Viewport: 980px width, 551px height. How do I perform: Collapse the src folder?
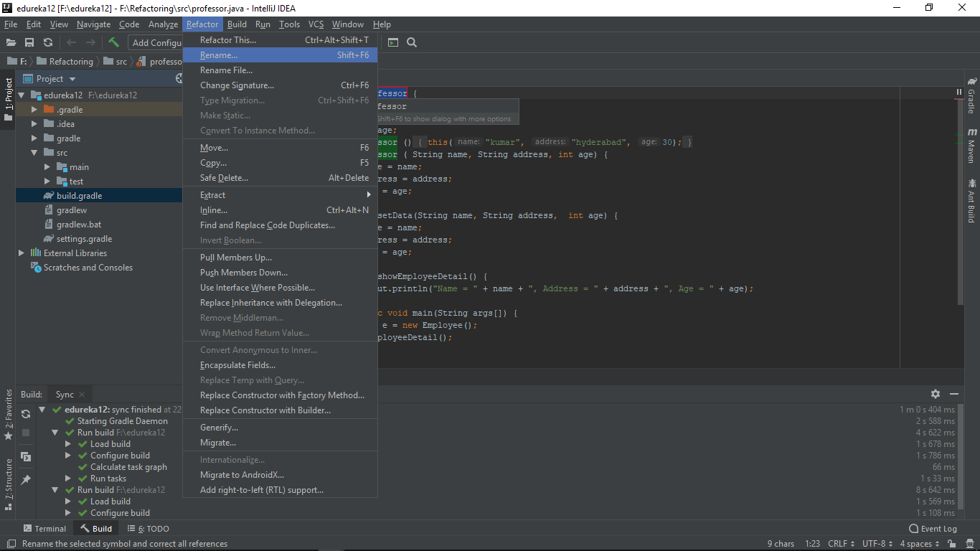coord(34,153)
